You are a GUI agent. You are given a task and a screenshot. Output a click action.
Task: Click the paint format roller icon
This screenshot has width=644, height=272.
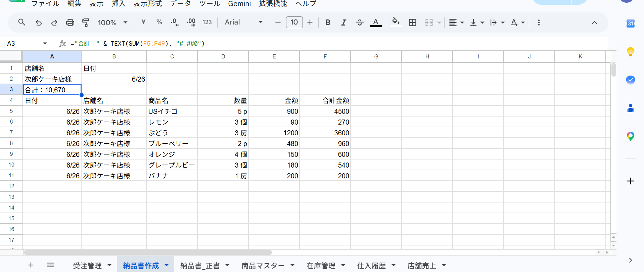pyautogui.click(x=86, y=22)
